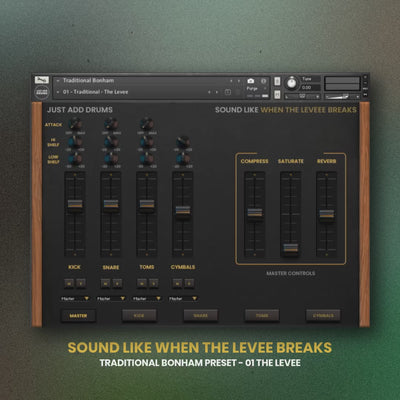Solo the Kick channel
Image resolution: width=400 pixels, height=400 pixels.
(81, 283)
